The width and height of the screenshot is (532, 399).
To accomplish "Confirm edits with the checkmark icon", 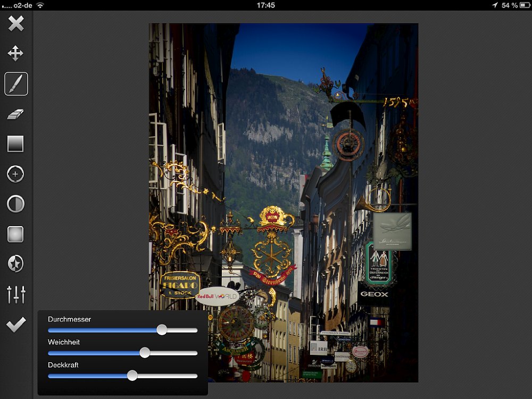I will click(16, 325).
